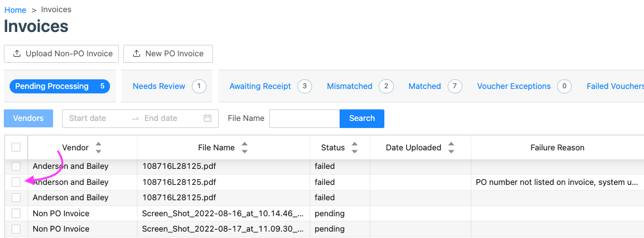Go to Home breadcrumb link

[15, 10]
